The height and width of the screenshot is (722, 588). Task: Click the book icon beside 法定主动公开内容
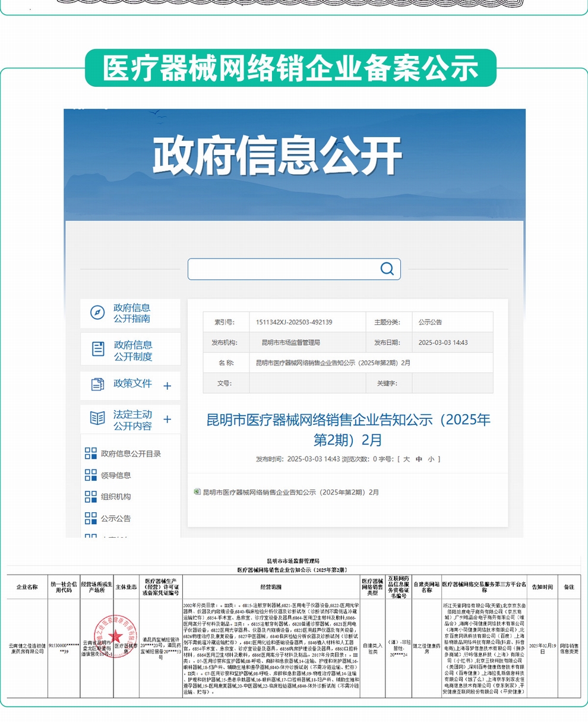click(97, 418)
